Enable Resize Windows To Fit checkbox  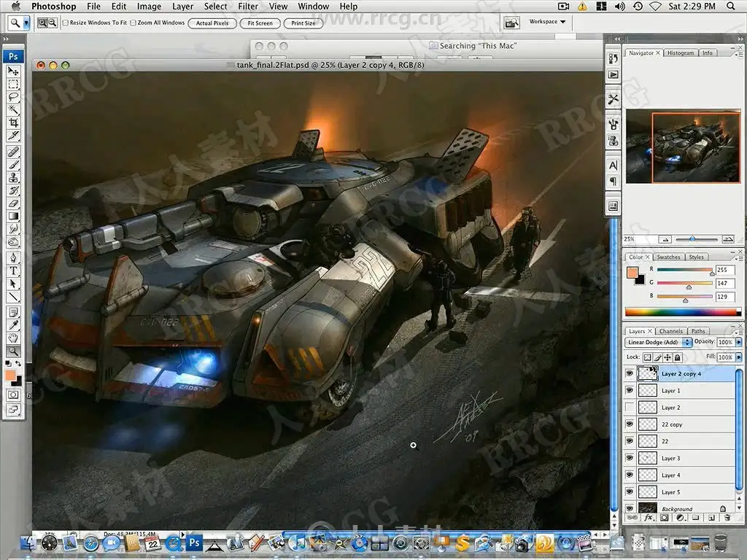click(66, 23)
